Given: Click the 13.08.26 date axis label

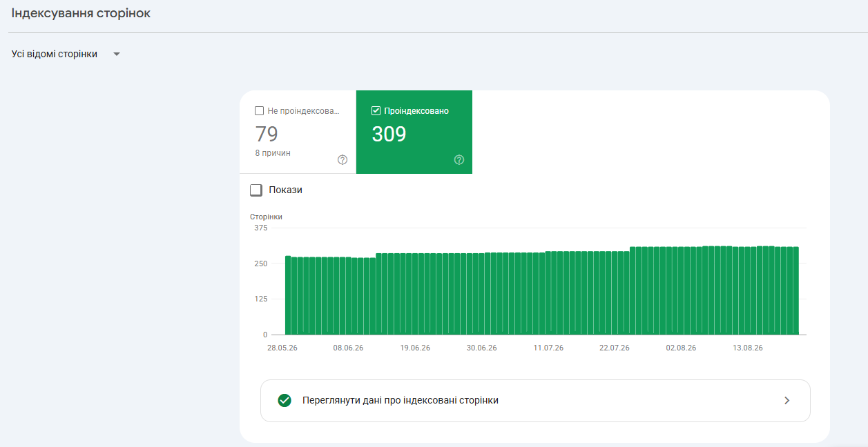Looking at the screenshot, I should pos(748,348).
